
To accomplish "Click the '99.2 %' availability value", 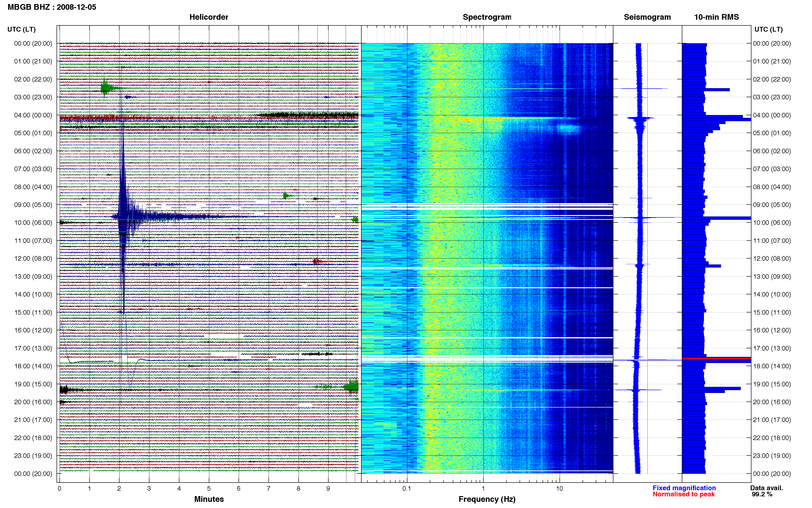I will click(x=762, y=494).
